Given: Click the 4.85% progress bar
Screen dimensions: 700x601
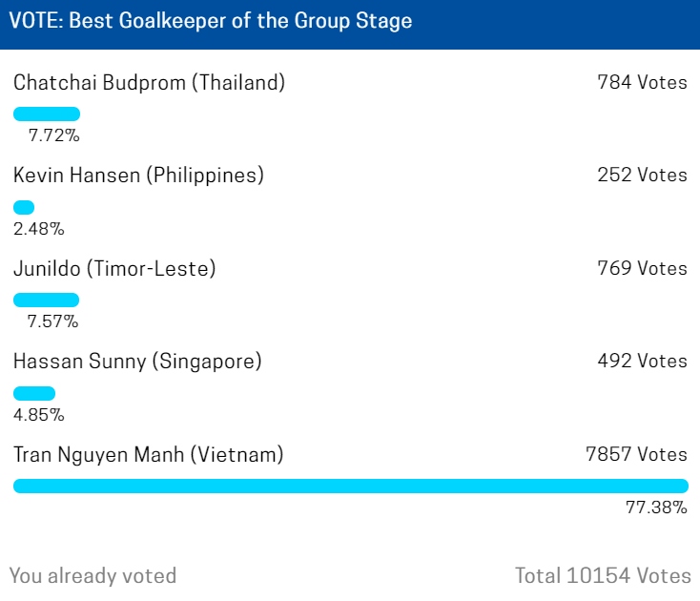Looking at the screenshot, I should pos(34,393).
